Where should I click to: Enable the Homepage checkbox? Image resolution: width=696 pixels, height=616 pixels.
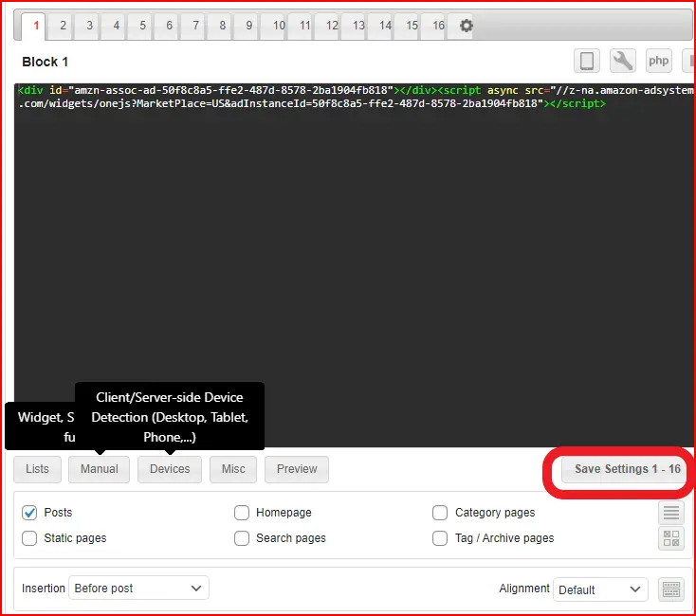(x=242, y=513)
